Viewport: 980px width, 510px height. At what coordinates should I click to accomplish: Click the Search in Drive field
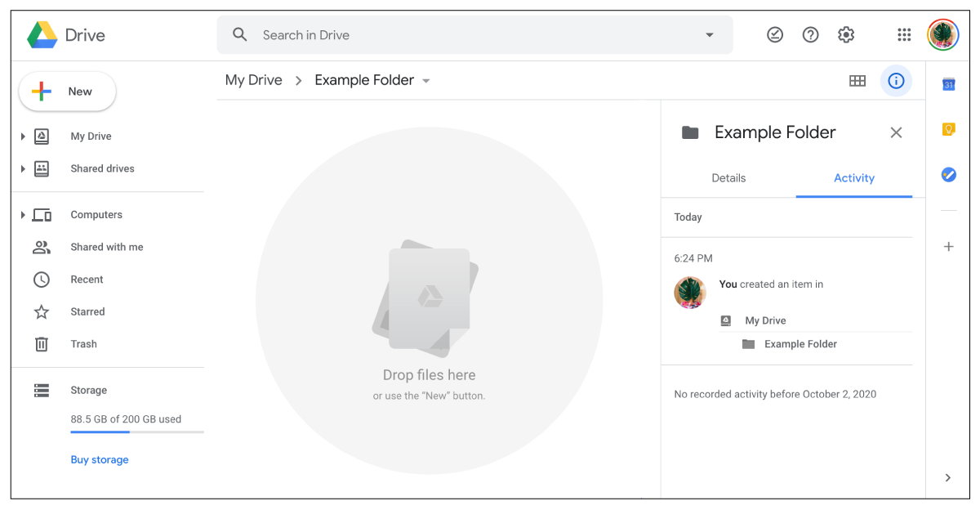pyautogui.click(x=474, y=35)
